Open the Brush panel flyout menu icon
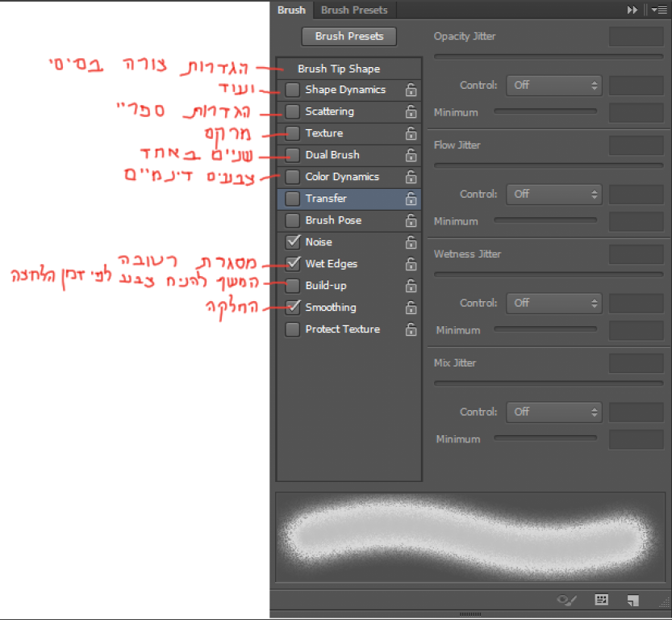 pyautogui.click(x=658, y=10)
